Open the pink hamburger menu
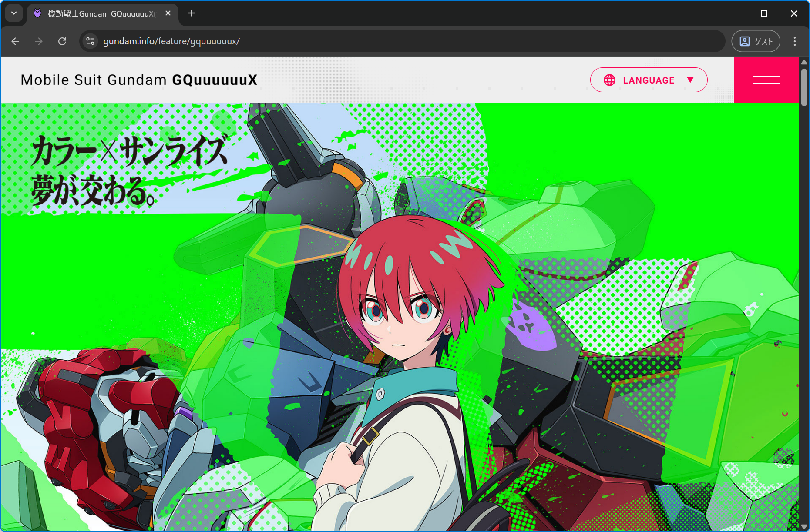 (x=766, y=80)
